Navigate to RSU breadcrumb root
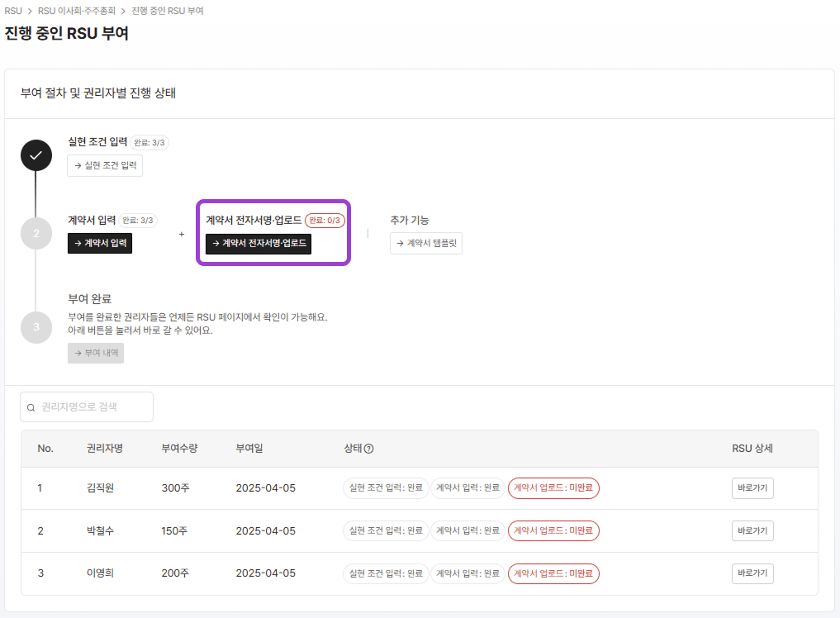 pyautogui.click(x=13, y=11)
